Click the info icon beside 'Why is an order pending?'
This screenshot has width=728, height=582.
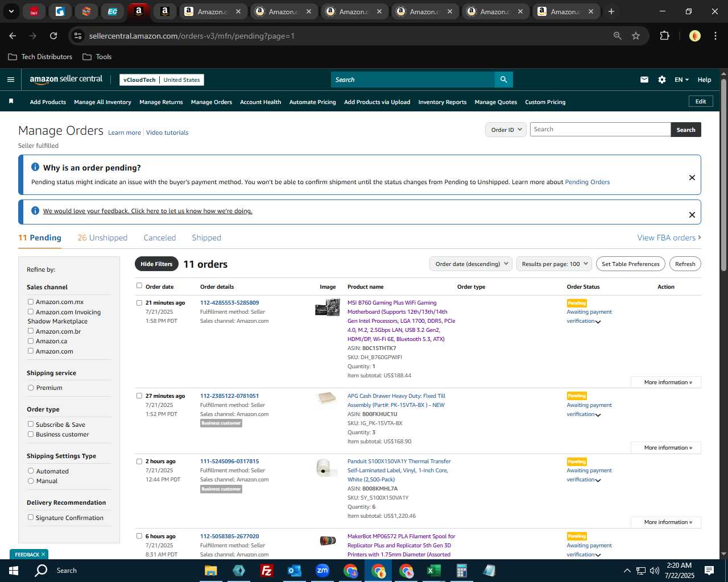click(35, 167)
